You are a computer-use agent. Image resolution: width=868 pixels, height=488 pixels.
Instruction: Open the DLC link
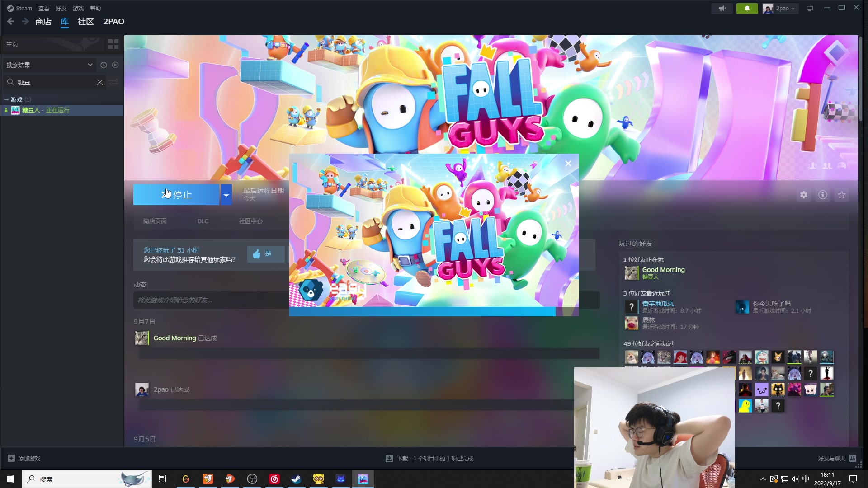click(x=203, y=221)
